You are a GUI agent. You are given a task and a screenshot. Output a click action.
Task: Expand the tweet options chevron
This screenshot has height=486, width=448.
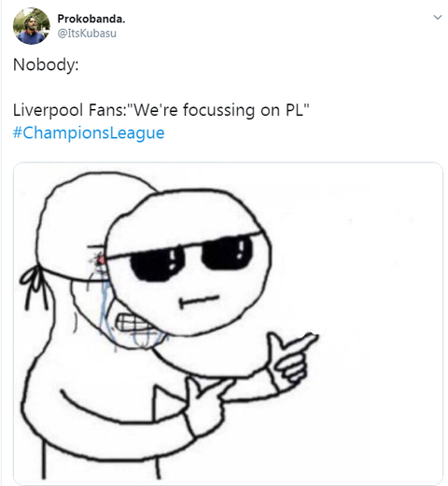[438, 17]
